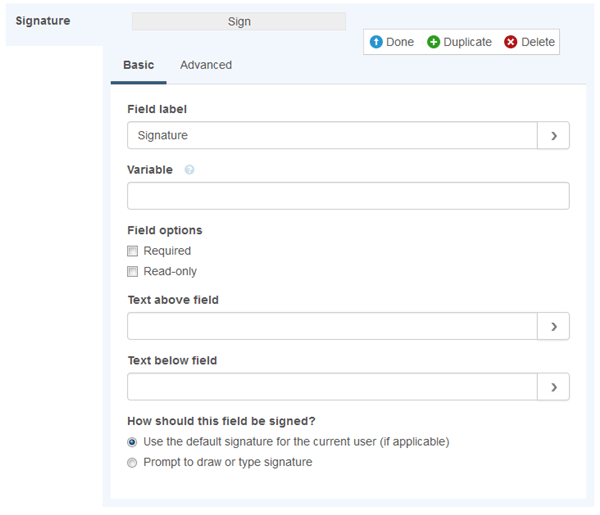The width and height of the screenshot is (600, 515).
Task: Click the red Delete X icon
Action: coord(510,42)
